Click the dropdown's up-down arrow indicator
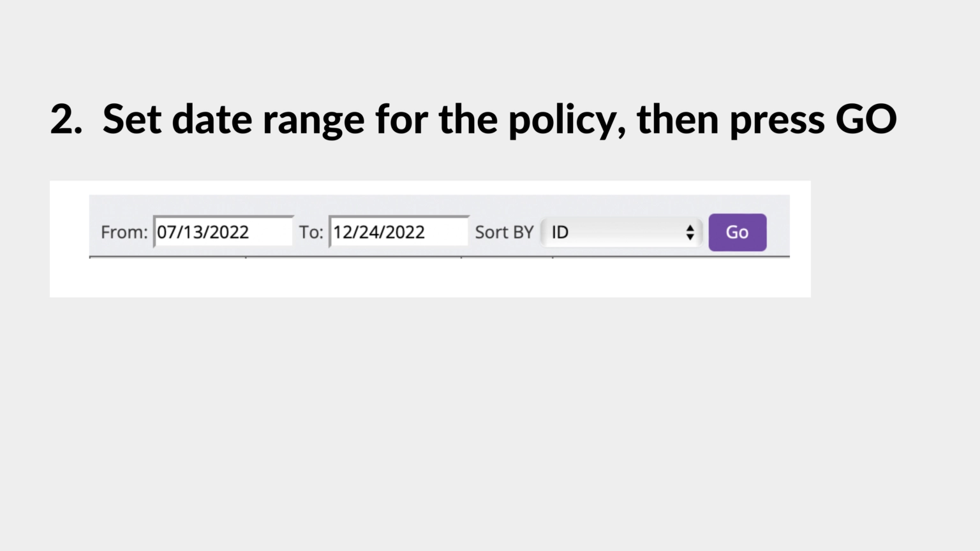980x551 pixels. click(690, 232)
